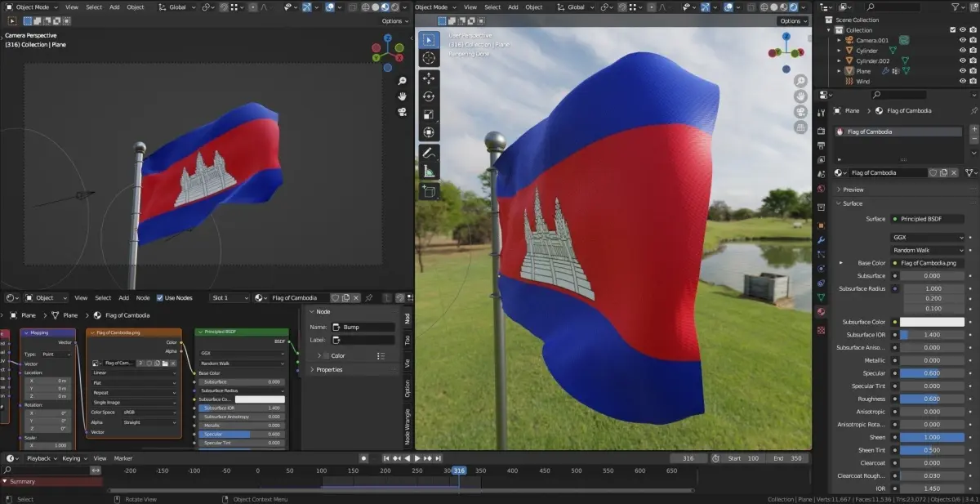The width and height of the screenshot is (980, 504).
Task: Click Base Color Flag of Cambodia.png field
Action: pyautogui.click(x=928, y=263)
